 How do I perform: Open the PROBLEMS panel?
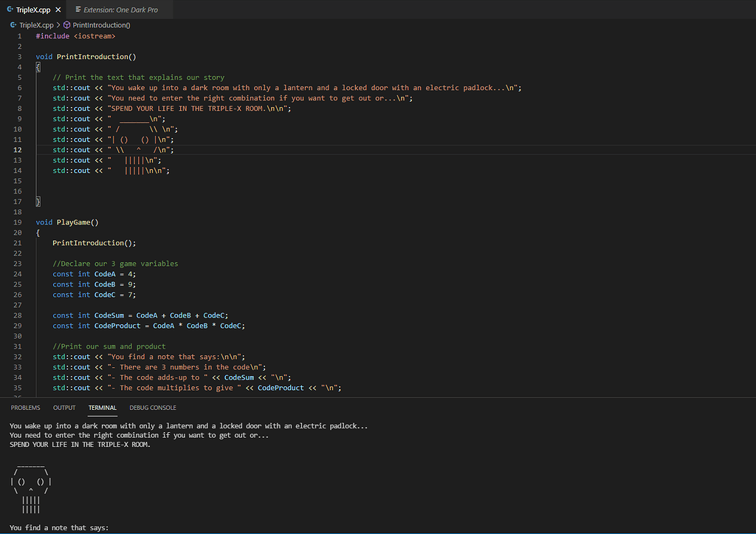(x=25, y=407)
